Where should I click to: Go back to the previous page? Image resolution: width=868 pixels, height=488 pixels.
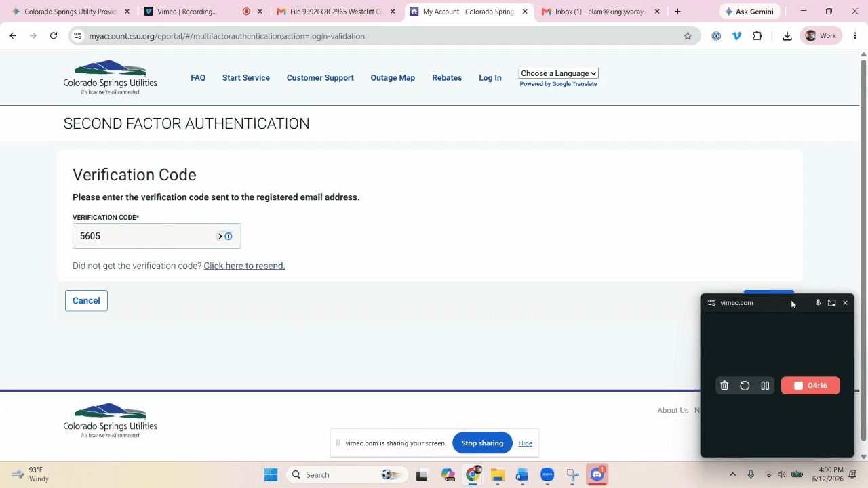tap(13, 36)
